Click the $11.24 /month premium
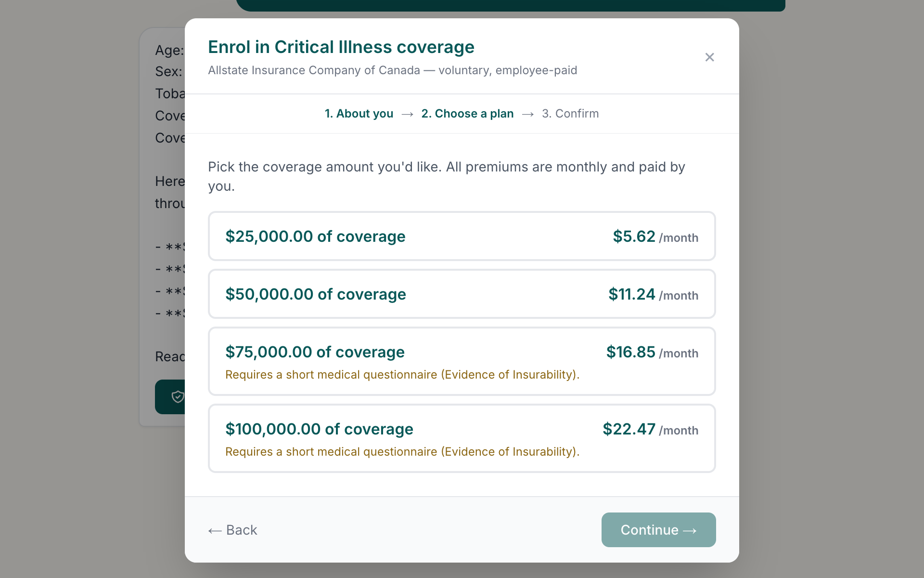 pyautogui.click(x=653, y=294)
